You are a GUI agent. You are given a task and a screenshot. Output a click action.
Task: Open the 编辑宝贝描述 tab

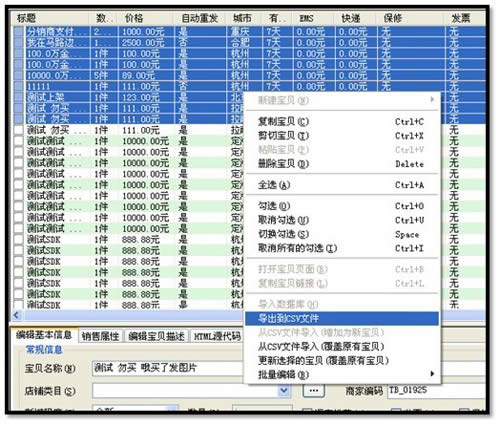157,336
